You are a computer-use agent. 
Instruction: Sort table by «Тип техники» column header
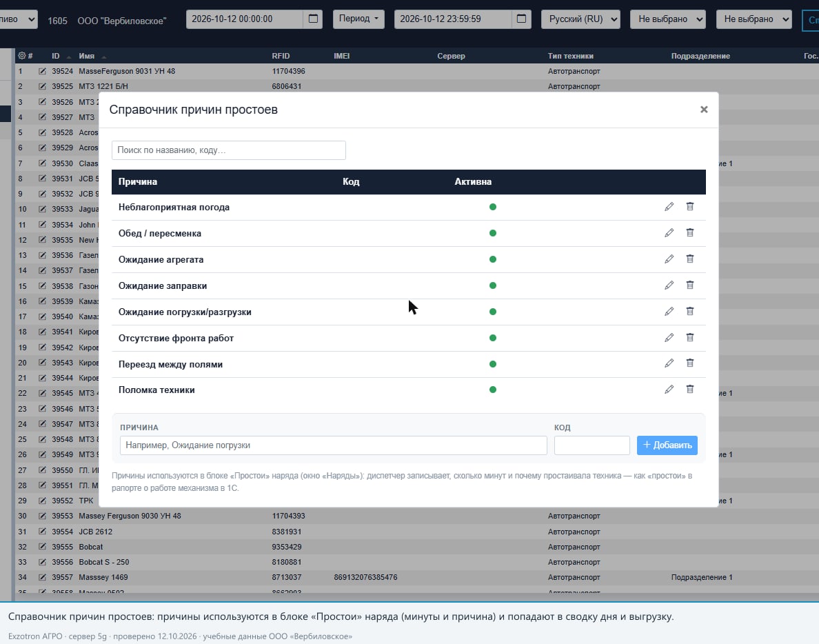click(x=570, y=56)
